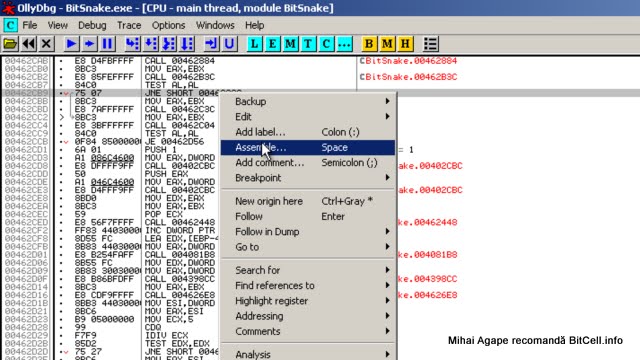Expand the Breakpoint submenu

pos(308,178)
